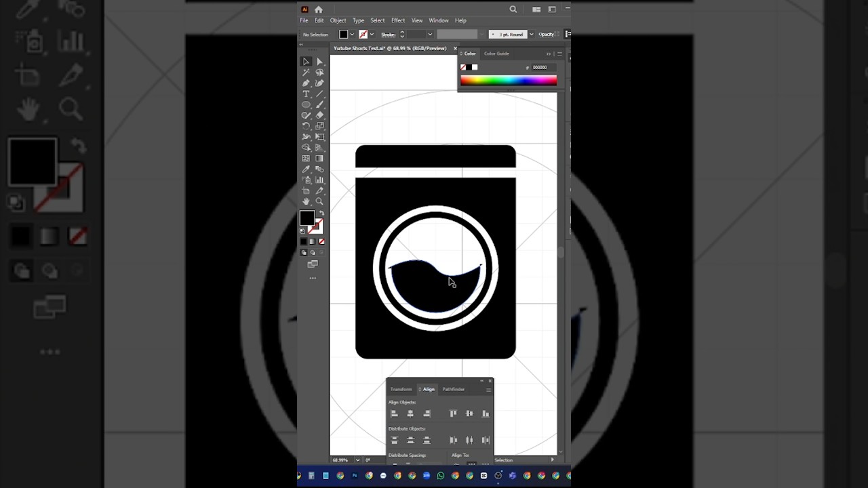The height and width of the screenshot is (488, 868).
Task: Open the brush definition dropdown
Action: pyautogui.click(x=531, y=35)
